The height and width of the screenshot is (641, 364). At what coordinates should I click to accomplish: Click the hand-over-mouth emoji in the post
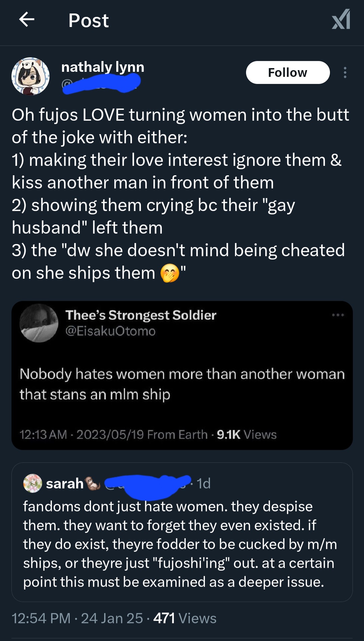170,273
